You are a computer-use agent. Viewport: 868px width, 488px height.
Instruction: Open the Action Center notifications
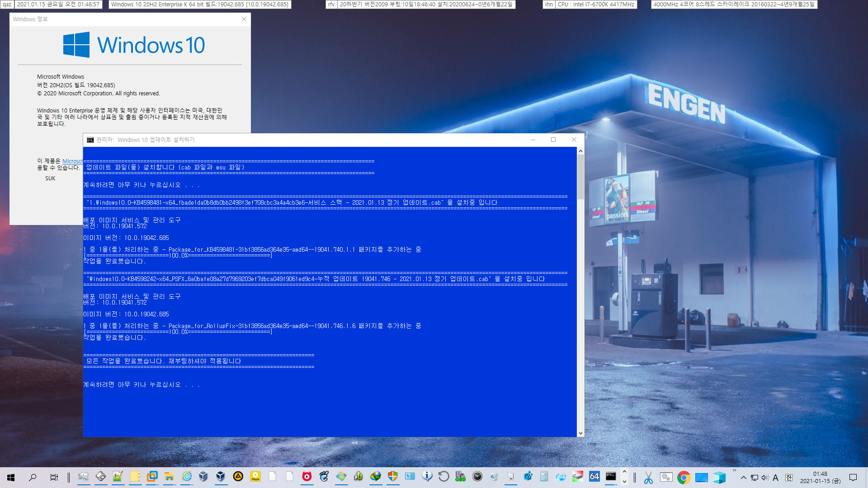(x=853, y=478)
